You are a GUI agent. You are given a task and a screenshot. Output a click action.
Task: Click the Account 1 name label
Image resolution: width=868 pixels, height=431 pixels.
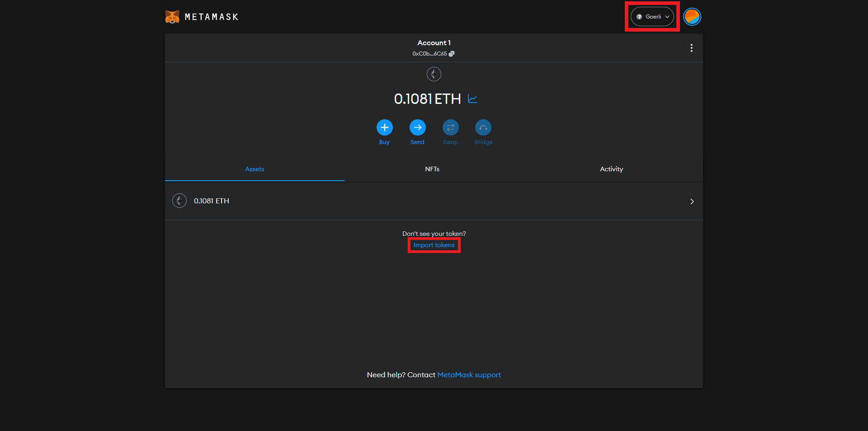434,43
